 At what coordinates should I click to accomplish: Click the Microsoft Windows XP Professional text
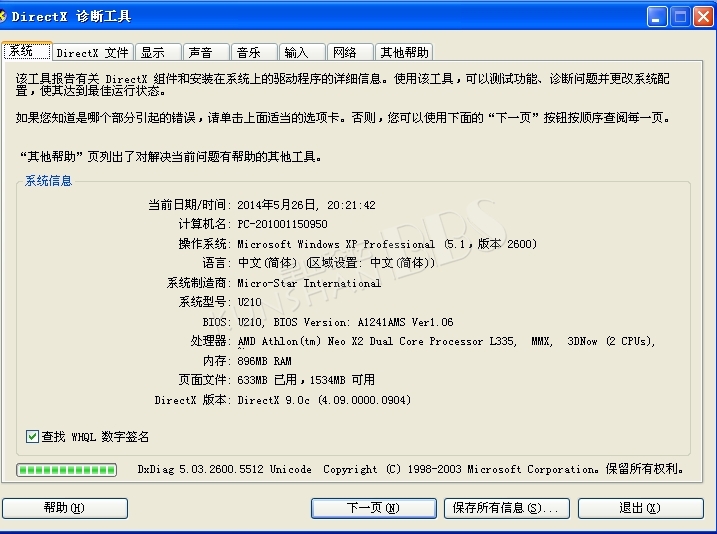336,244
